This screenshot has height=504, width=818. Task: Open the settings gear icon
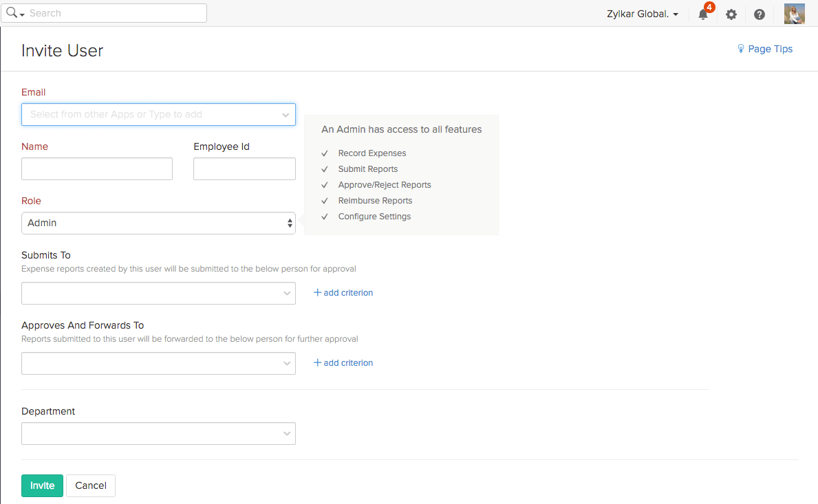(x=731, y=14)
